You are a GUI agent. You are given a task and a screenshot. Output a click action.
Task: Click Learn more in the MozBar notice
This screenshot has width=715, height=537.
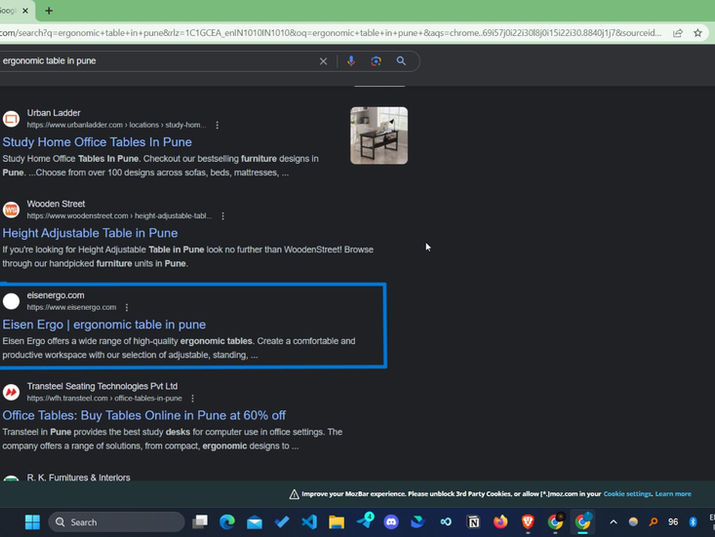click(673, 494)
